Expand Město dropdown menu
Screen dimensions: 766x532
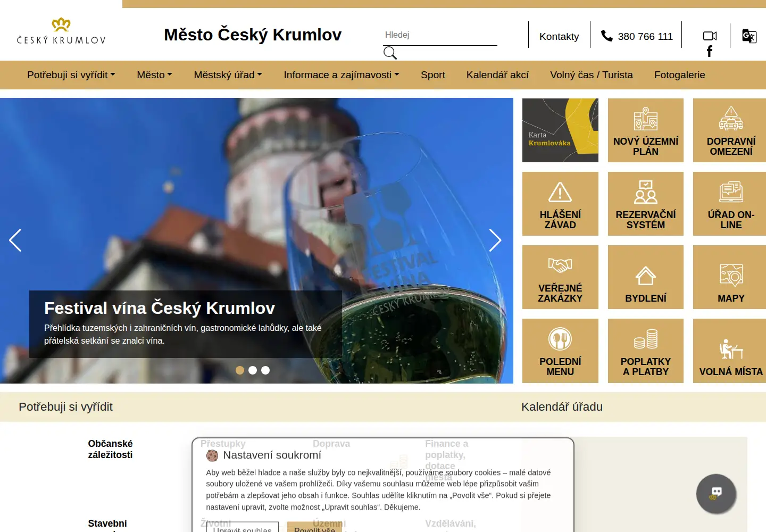click(x=154, y=75)
